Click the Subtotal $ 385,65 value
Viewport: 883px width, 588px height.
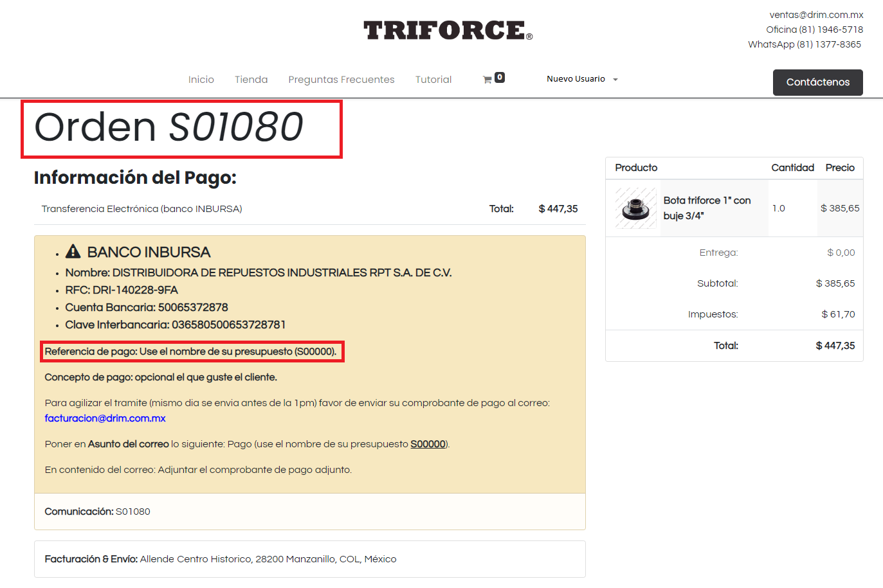pos(835,283)
